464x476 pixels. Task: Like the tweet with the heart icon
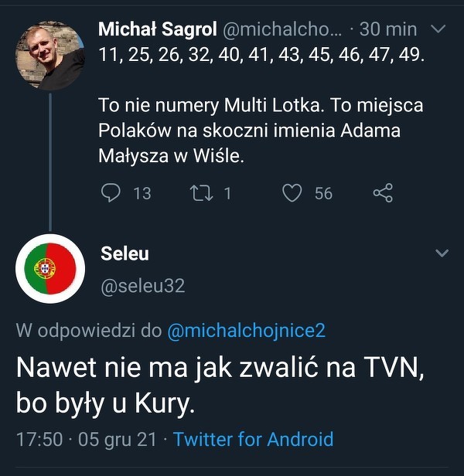[x=292, y=192]
